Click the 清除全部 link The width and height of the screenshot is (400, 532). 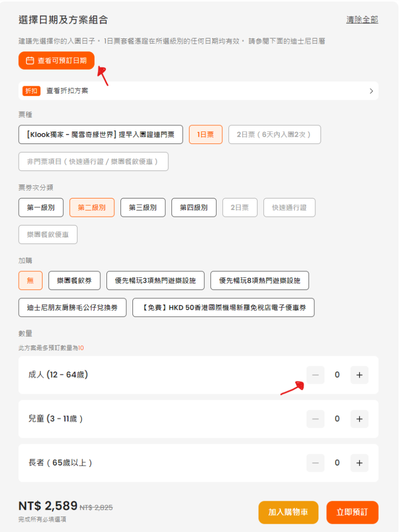click(x=362, y=20)
